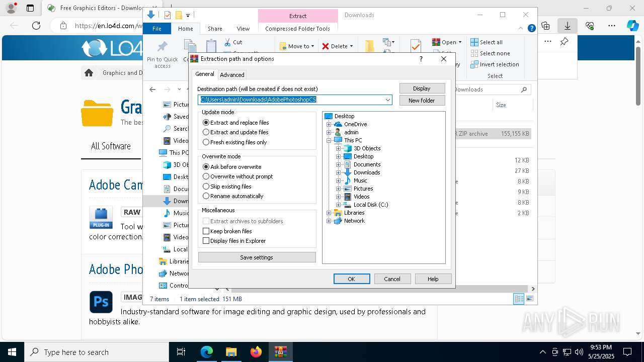Screen dimensions: 644x362
Task: Click the Explorer search magnifier icon
Action: [524, 89]
